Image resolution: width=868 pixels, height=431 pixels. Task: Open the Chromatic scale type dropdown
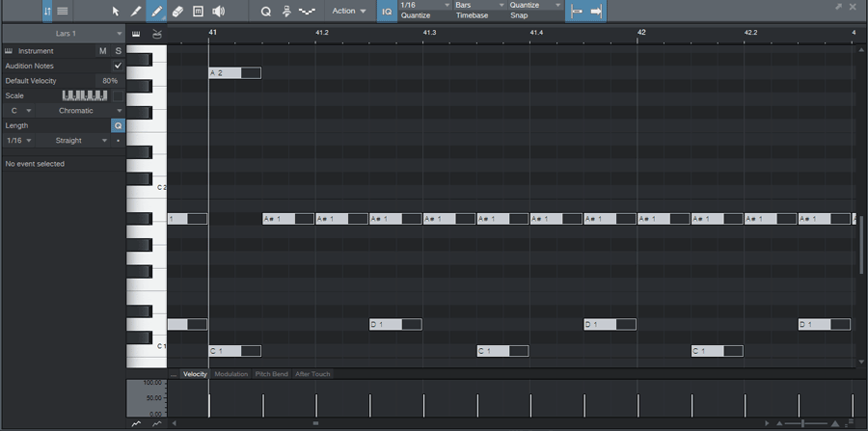(x=81, y=111)
